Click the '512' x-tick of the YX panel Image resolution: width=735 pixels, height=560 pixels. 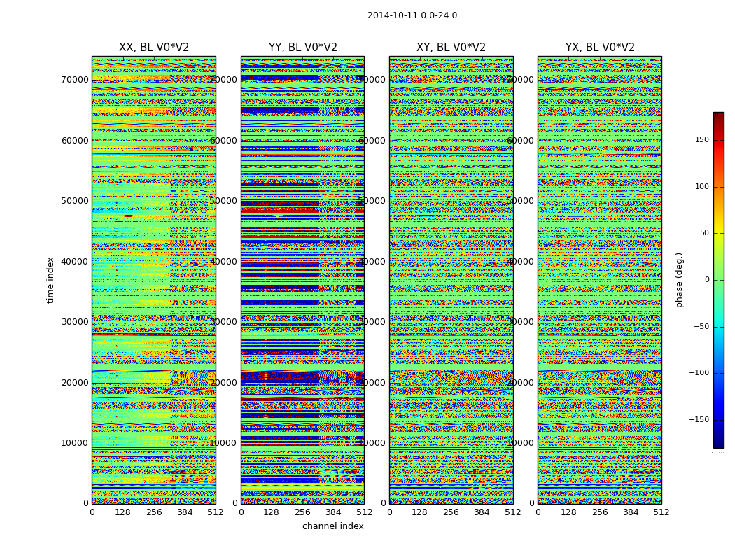661,512
